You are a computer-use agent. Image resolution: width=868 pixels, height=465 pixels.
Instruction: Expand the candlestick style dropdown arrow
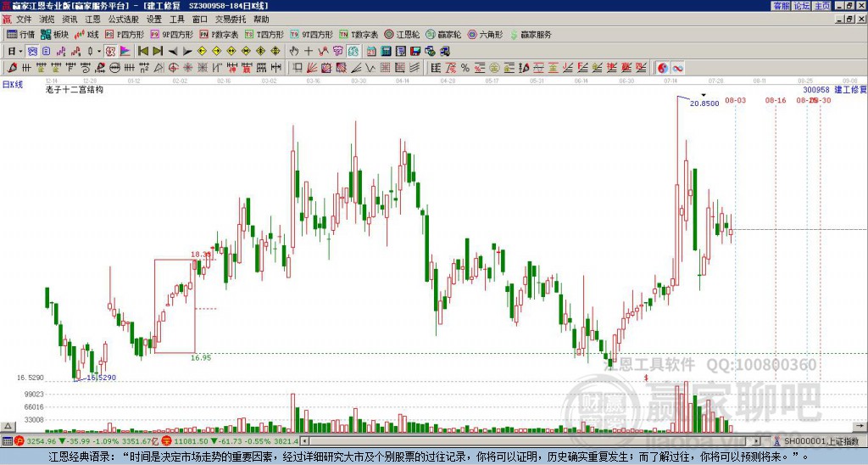tap(98, 52)
